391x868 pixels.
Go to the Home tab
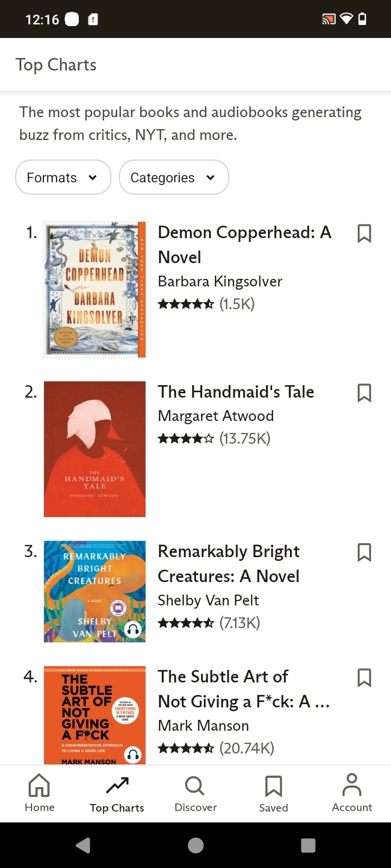(x=40, y=793)
